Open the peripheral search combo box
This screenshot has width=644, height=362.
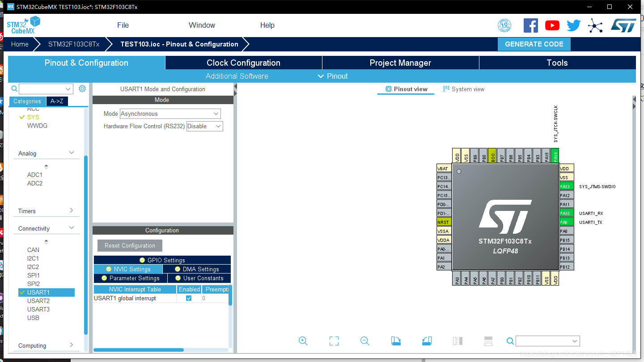46,88
